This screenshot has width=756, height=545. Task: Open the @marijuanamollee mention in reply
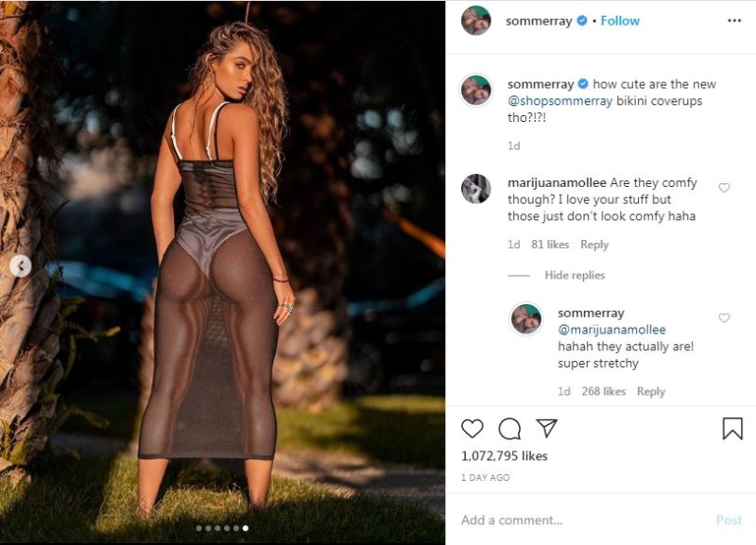(x=612, y=330)
